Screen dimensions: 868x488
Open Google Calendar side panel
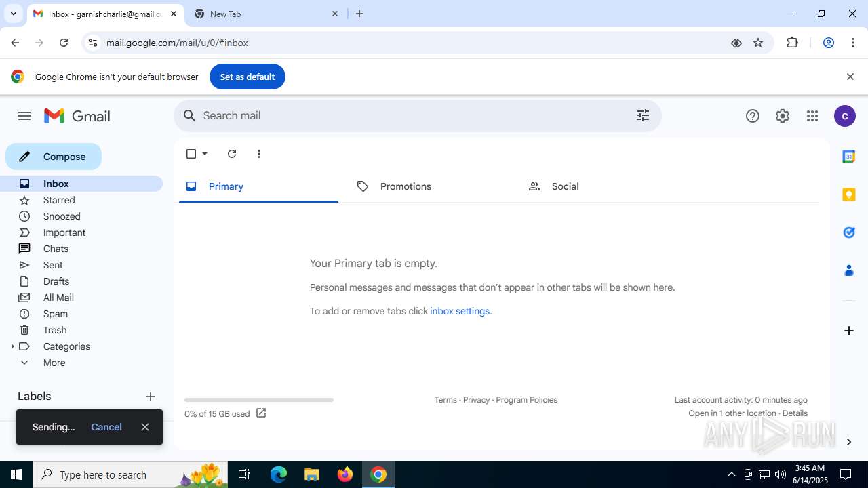(x=848, y=157)
